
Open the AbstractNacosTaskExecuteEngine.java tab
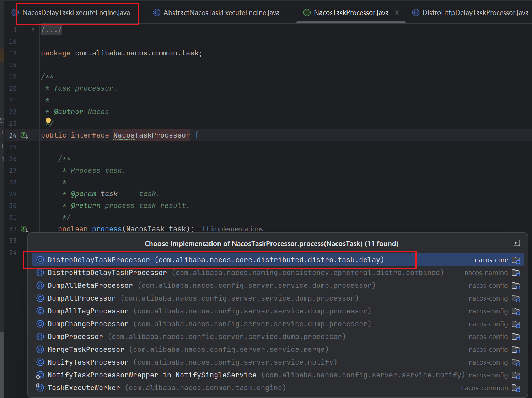221,13
